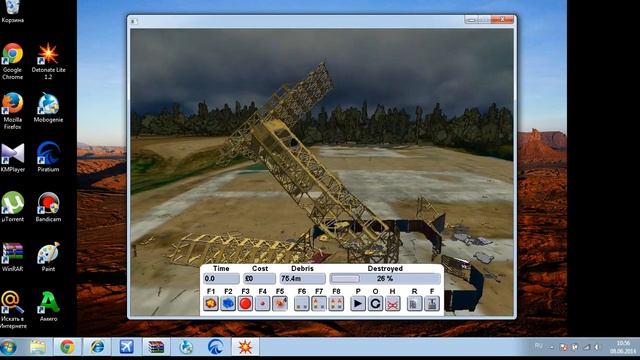Open Амиго browser desktop shortcut

coord(48,307)
